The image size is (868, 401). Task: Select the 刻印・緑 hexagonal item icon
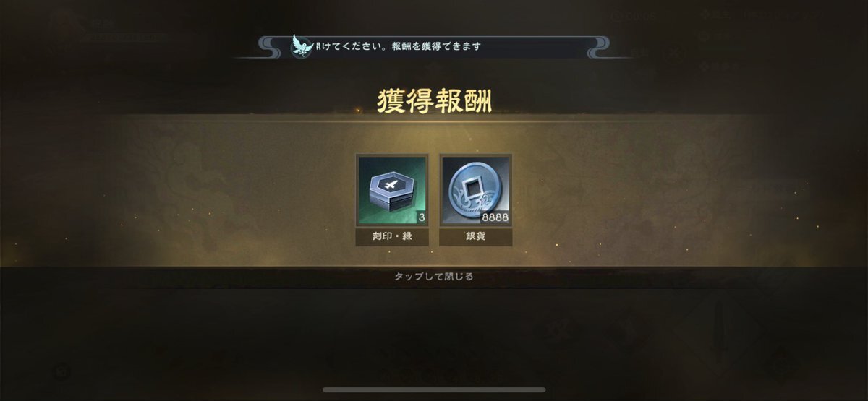click(x=392, y=191)
